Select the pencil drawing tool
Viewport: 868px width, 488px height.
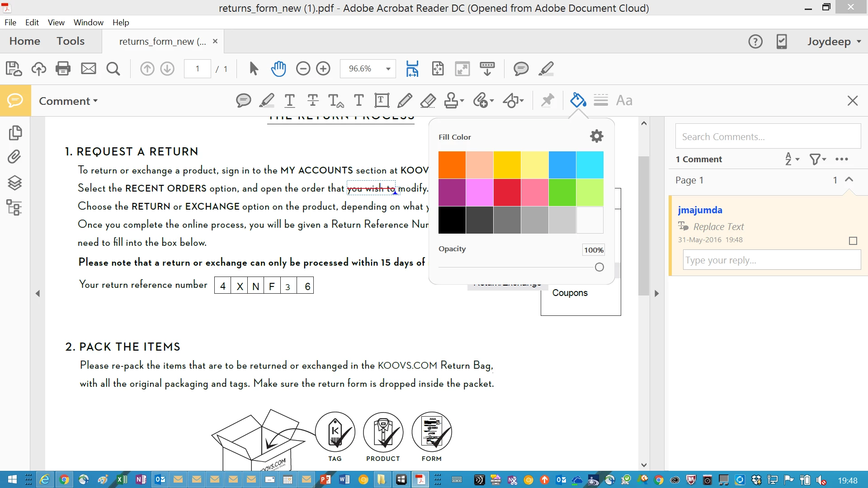pyautogui.click(x=405, y=100)
